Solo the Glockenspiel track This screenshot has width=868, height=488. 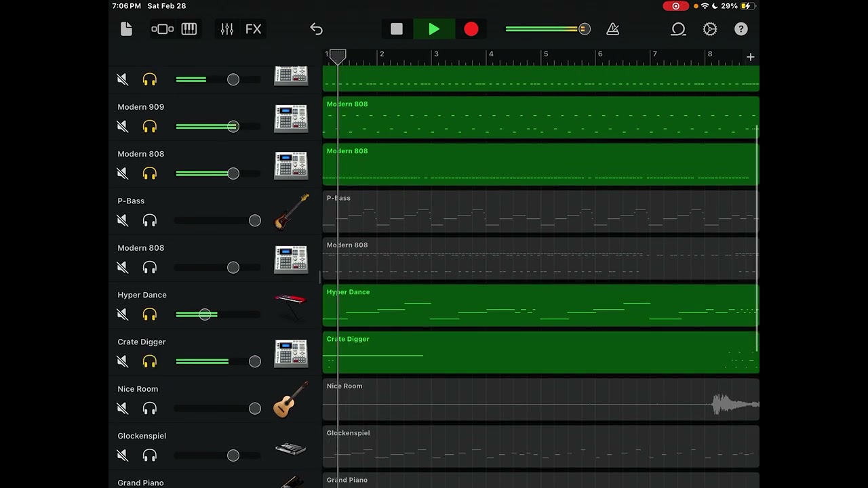[150, 455]
